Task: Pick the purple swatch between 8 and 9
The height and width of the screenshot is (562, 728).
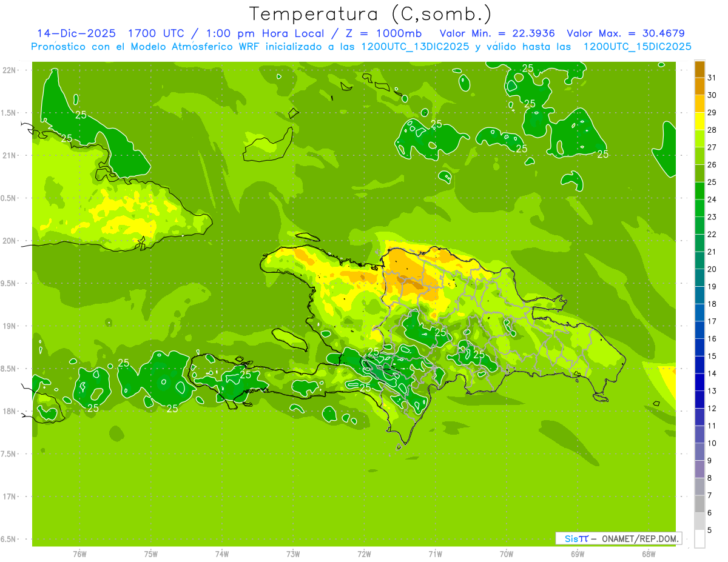Action: 699,469
